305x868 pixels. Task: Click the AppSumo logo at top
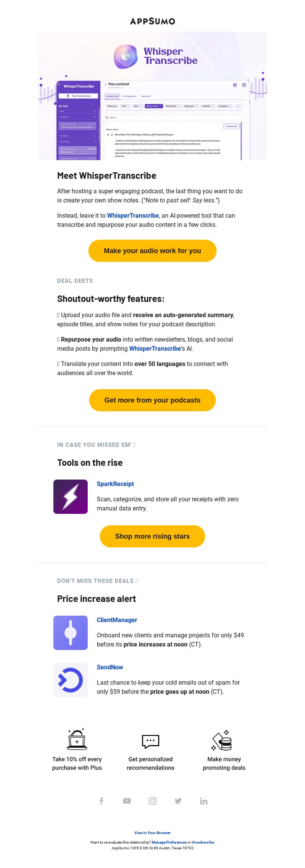pyautogui.click(x=152, y=21)
